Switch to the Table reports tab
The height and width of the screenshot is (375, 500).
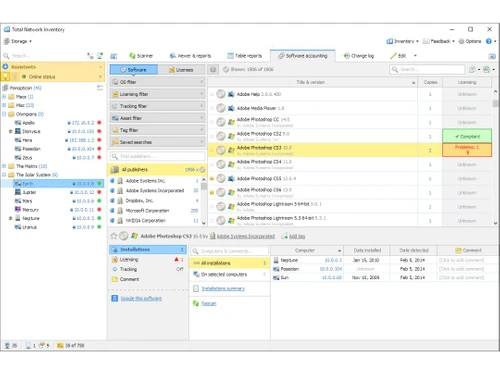click(244, 56)
